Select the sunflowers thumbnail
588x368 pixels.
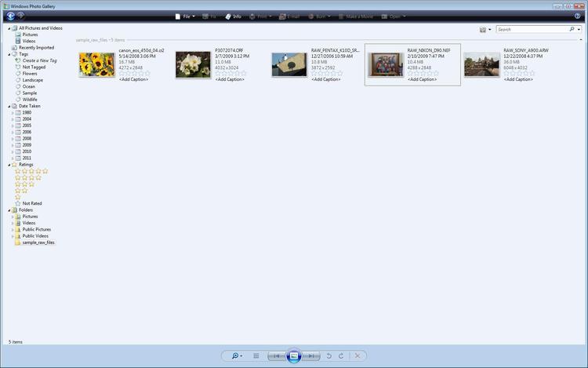[96, 65]
